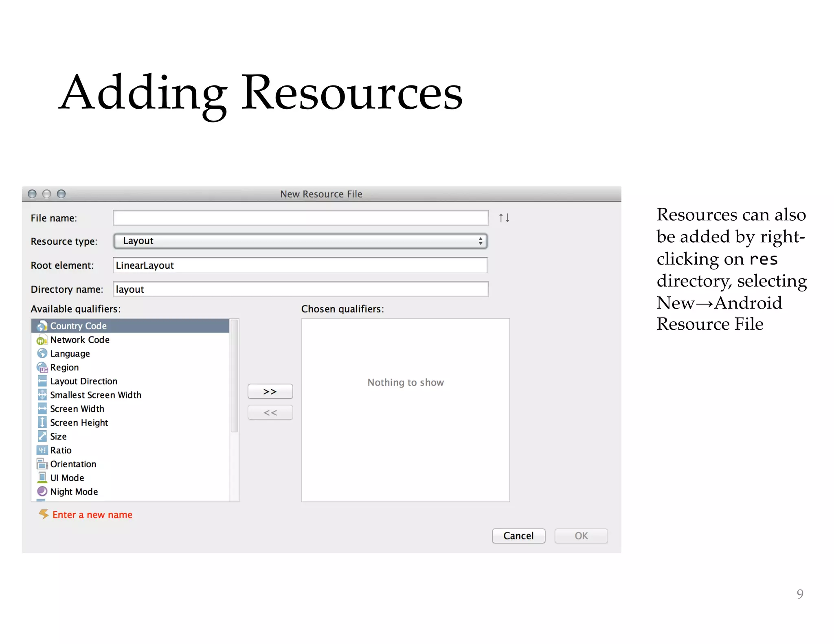Minimize the New Resource File dialog

[47, 194]
